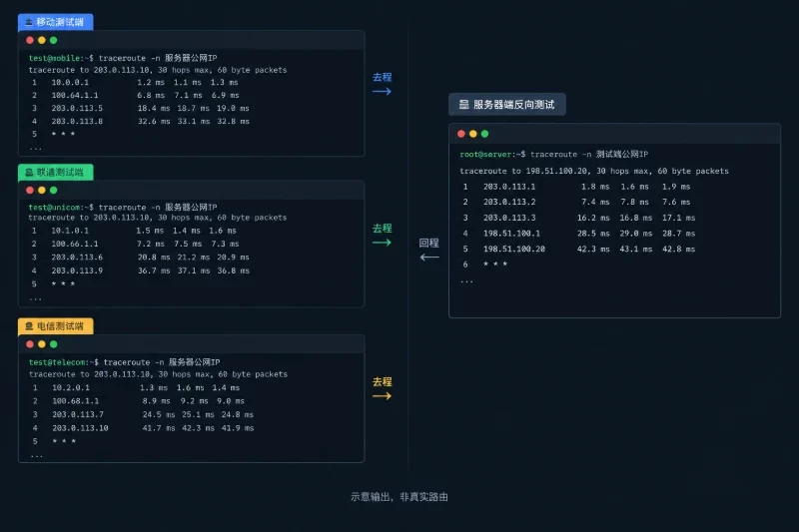The height and width of the screenshot is (532, 799).
Task: Click the icon in the 电信测试端 label
Action: 29,326
